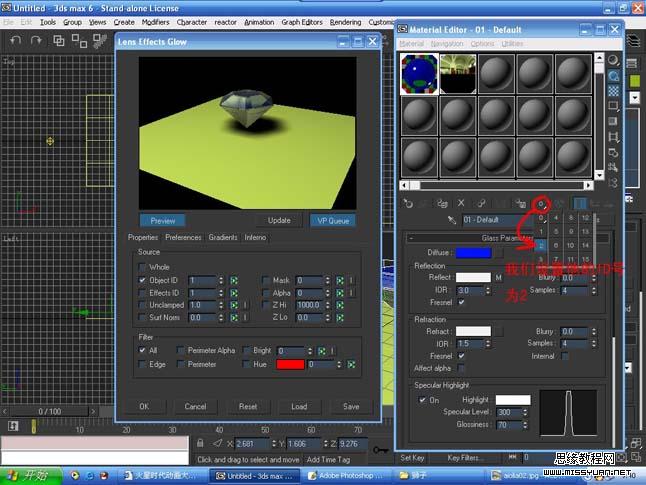This screenshot has height=485, width=646.
Task: Toggle the selection lock icon in status bar
Action: pos(200,443)
